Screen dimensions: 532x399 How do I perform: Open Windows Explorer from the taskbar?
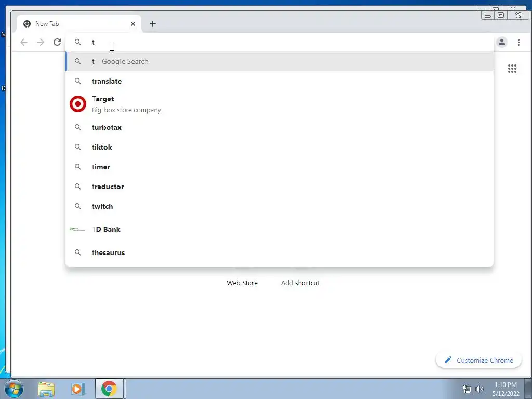pyautogui.click(x=46, y=389)
